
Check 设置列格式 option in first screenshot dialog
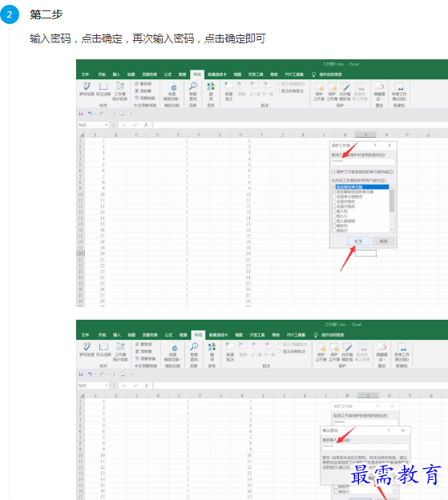click(x=334, y=202)
